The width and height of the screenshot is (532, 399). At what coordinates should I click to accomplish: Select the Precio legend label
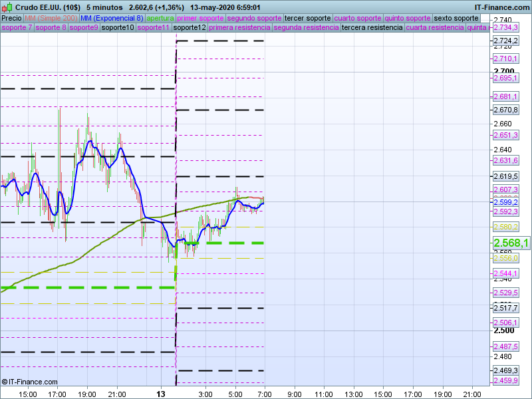pyautogui.click(x=11, y=18)
